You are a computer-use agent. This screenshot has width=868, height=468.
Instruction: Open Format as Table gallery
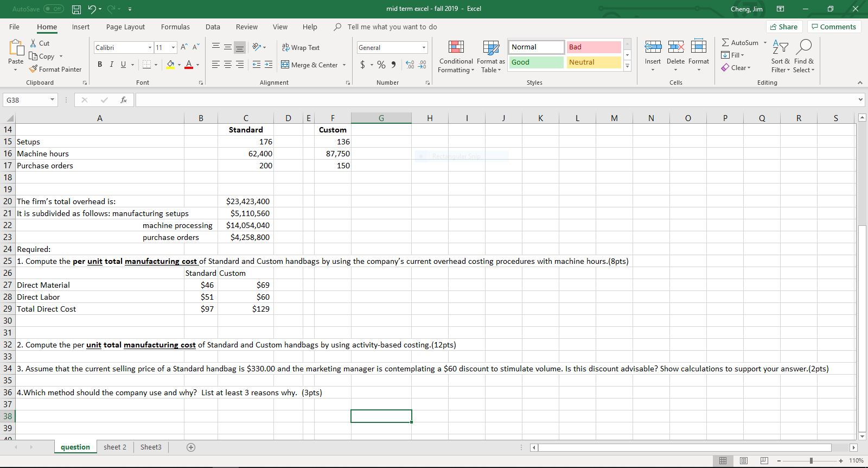point(491,58)
